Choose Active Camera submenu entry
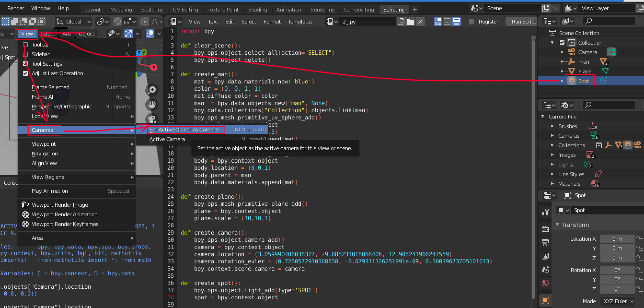The height and width of the screenshot is (308, 644). click(167, 139)
